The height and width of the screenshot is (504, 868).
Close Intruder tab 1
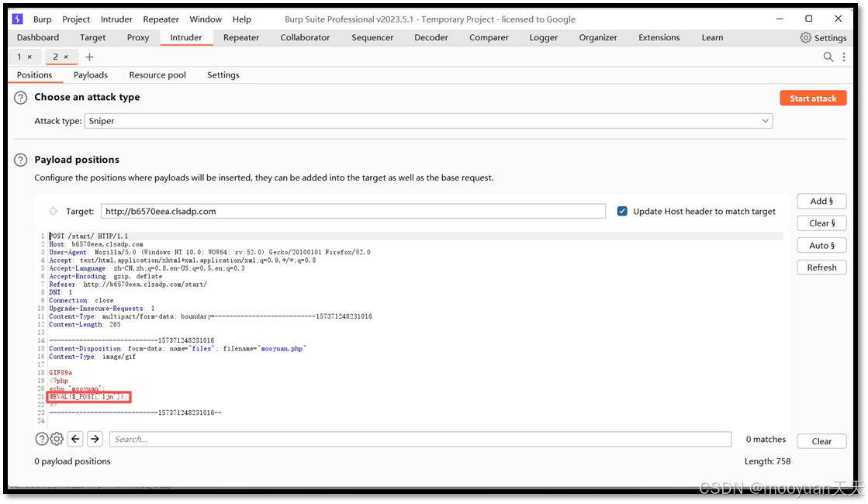point(30,57)
